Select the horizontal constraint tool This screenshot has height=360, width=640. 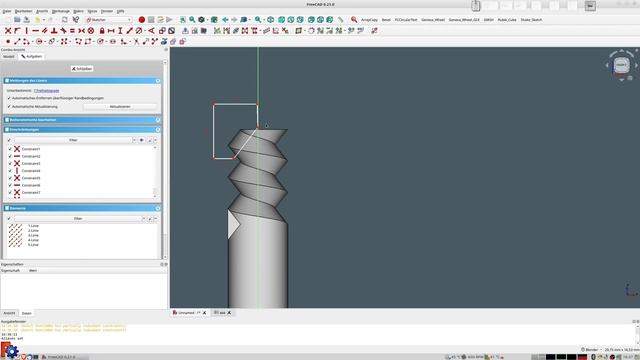[x=36, y=31]
